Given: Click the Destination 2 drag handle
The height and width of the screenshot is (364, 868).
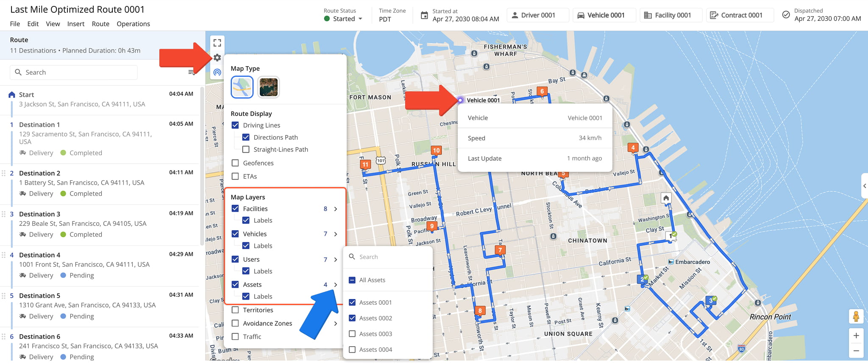Looking at the screenshot, I should tap(4, 173).
